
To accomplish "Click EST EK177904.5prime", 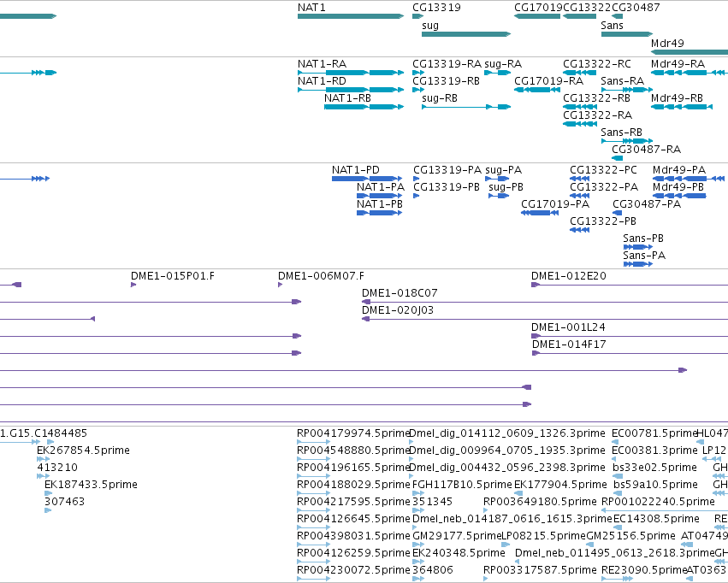I will tap(518, 493).
